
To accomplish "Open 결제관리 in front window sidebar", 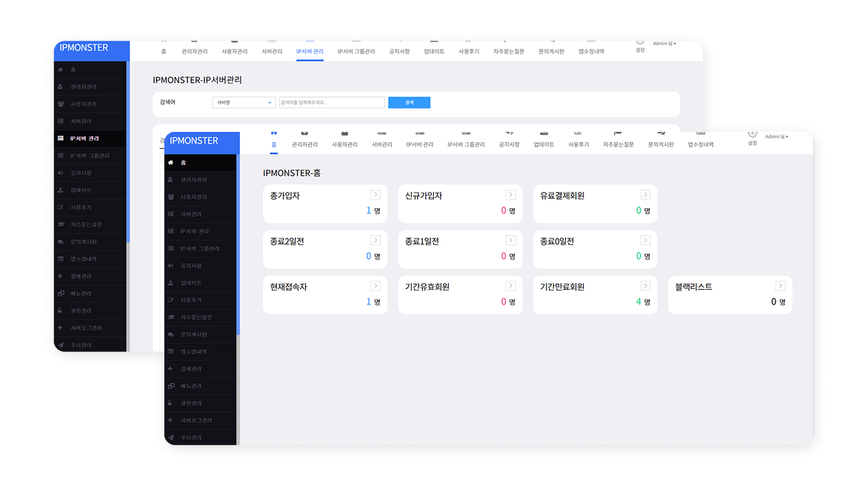I will pos(201,369).
